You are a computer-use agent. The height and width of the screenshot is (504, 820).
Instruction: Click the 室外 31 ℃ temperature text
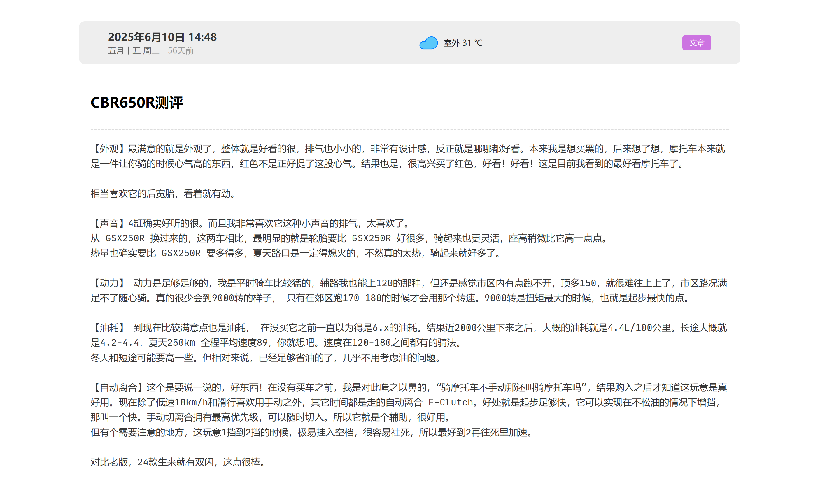click(462, 43)
